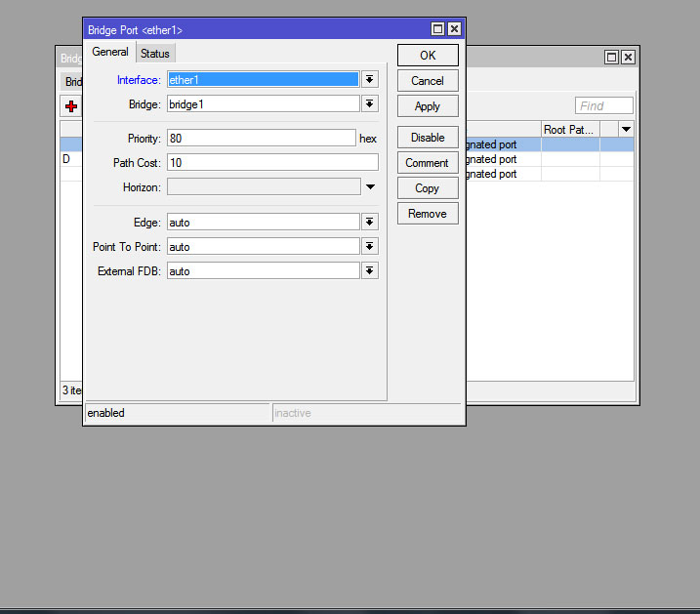The image size is (700, 614).
Task: Open the Point To Point dropdown
Action: coord(370,247)
